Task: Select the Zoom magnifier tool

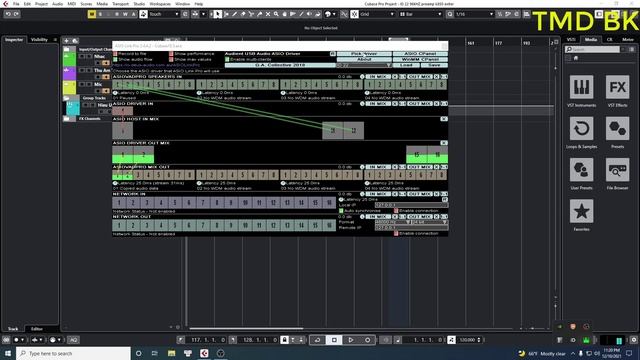Action: point(276,14)
